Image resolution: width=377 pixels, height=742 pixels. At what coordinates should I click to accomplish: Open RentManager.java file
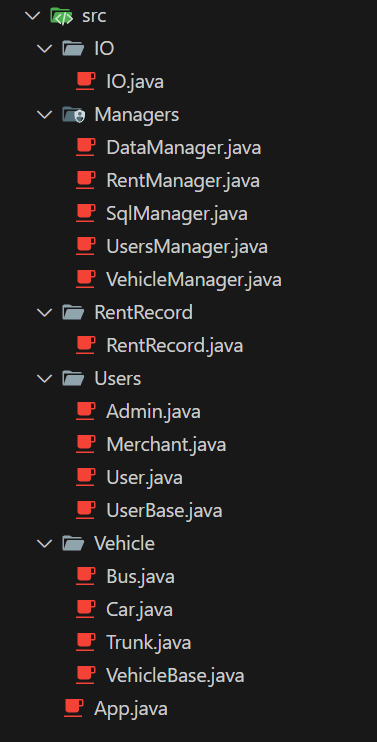(x=183, y=181)
